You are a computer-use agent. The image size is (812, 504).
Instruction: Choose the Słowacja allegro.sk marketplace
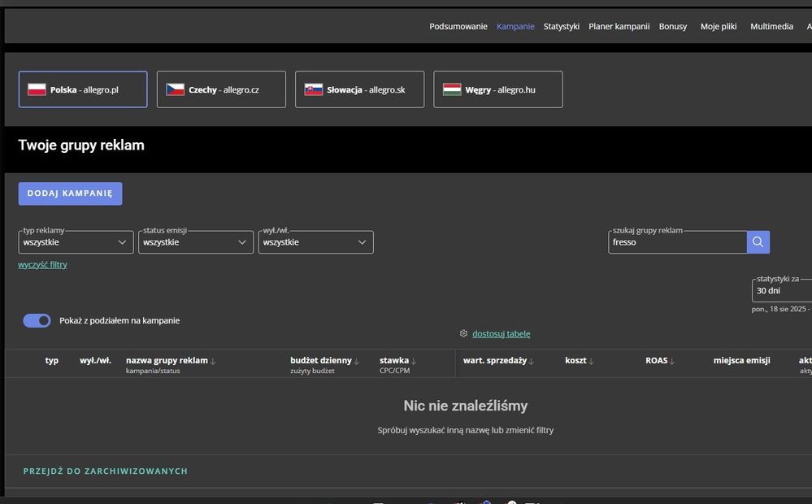coord(359,89)
